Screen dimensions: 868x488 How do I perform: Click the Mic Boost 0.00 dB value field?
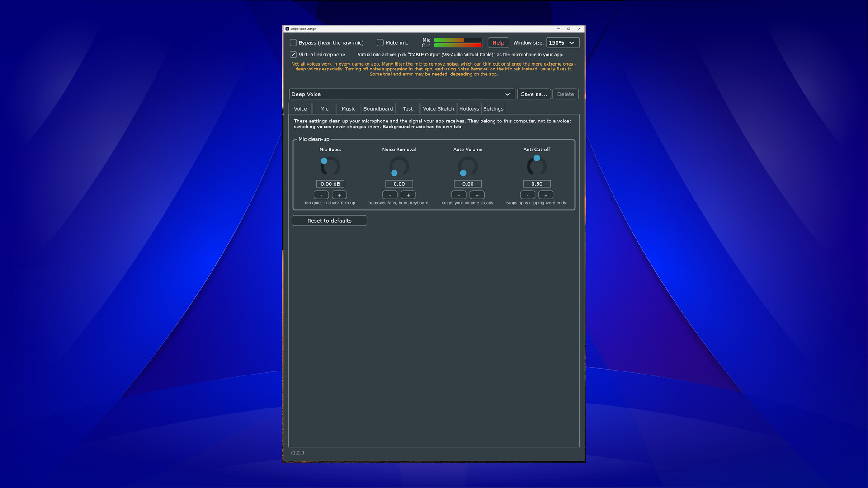pos(330,184)
